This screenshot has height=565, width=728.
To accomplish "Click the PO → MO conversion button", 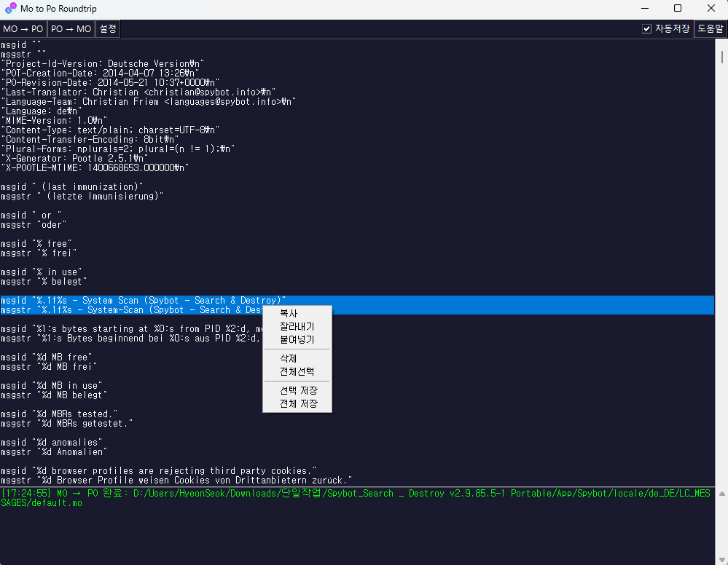I will pyautogui.click(x=71, y=29).
